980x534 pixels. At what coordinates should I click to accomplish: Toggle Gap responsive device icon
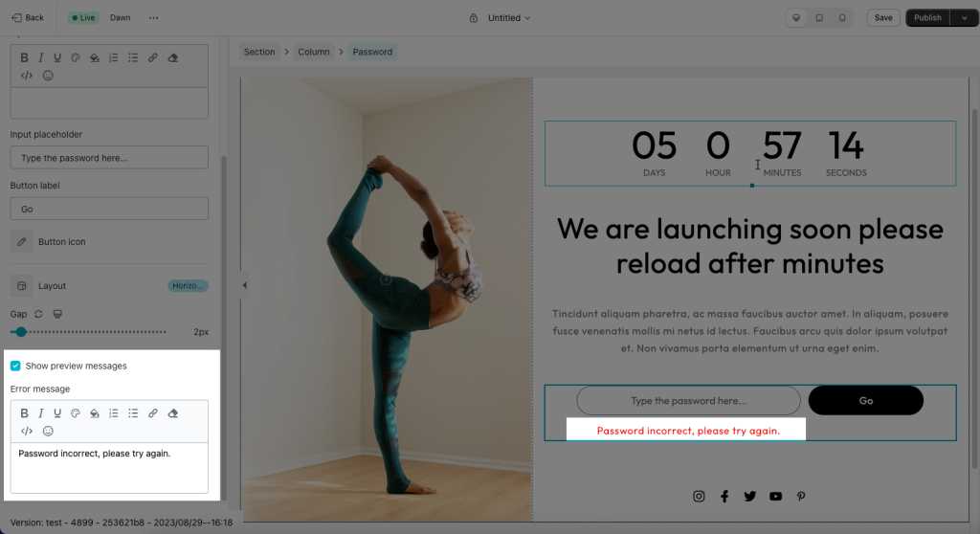[x=57, y=314]
